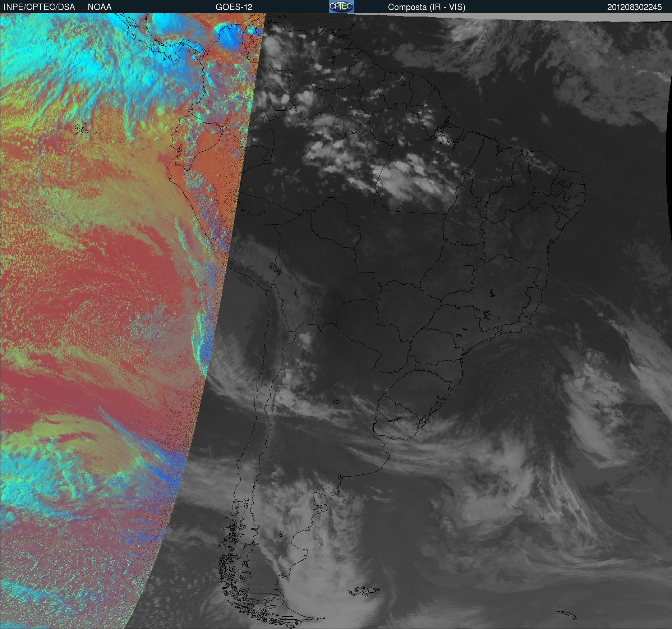Click the NOAA label in header
Viewport: 672px width, 629px height.
100,7
